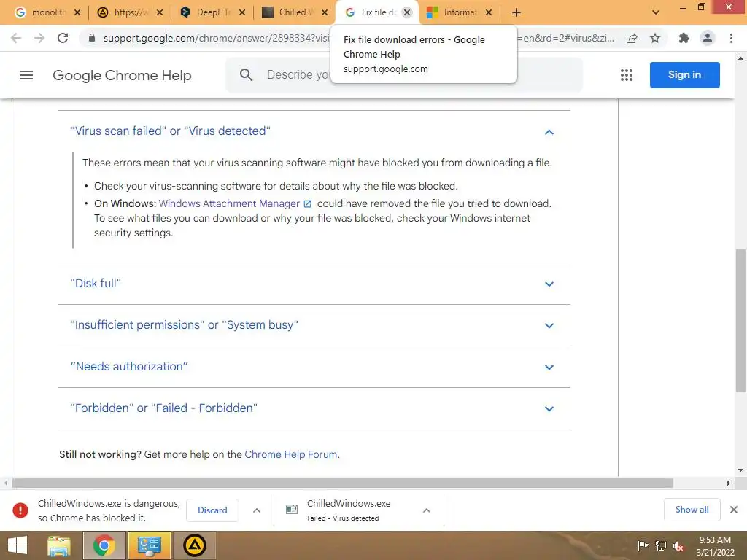This screenshot has height=560, width=747.
Task: Click the network tray icon
Action: 661,545
